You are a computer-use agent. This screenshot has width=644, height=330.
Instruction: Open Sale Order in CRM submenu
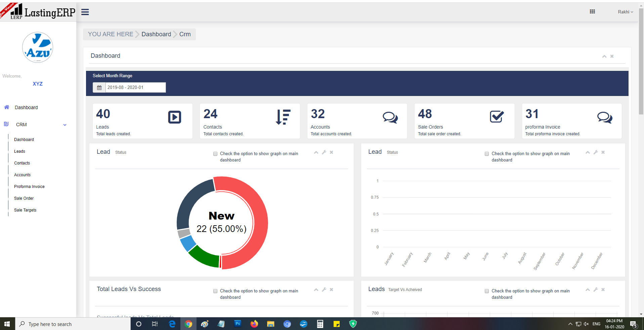tap(24, 198)
